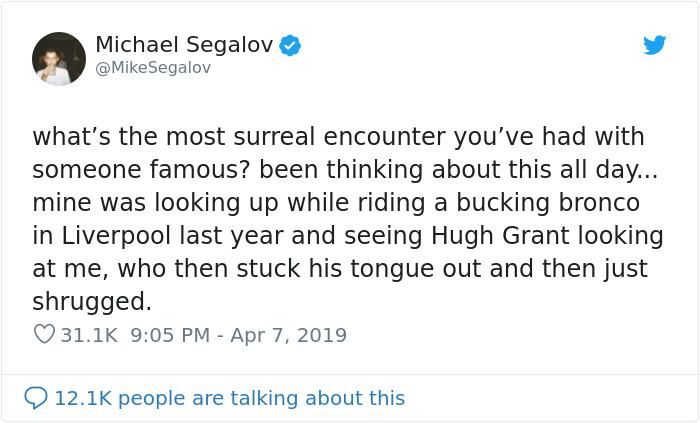Click the Apr 7, 2019 date
The height and width of the screenshot is (423, 700).
coord(289,335)
